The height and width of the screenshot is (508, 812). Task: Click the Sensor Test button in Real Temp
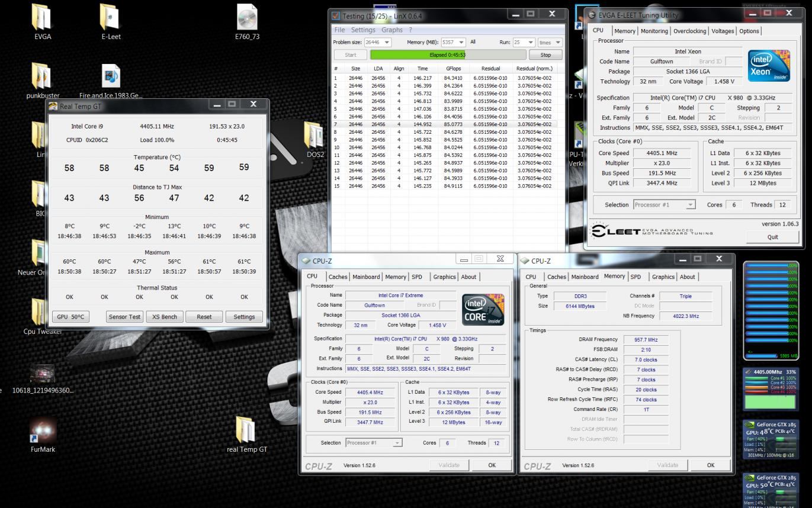click(124, 317)
